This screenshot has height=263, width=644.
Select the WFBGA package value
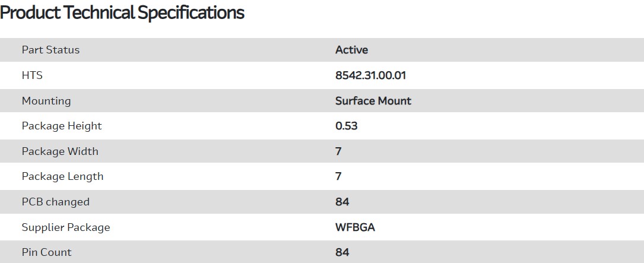tap(355, 227)
